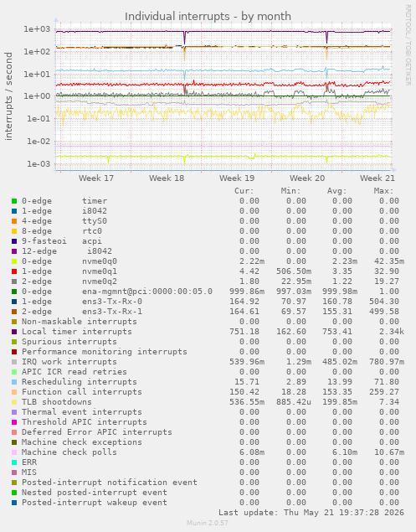Click the green timer legend swatch

[14, 201]
